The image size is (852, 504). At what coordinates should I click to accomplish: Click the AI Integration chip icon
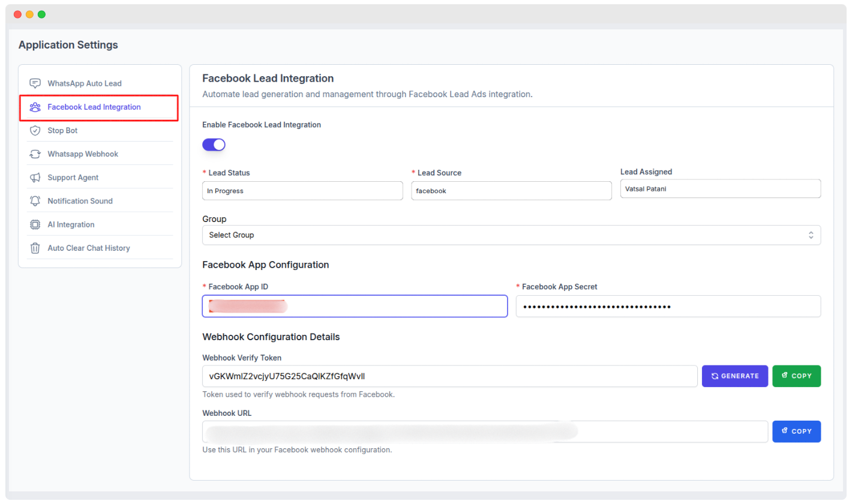click(35, 224)
